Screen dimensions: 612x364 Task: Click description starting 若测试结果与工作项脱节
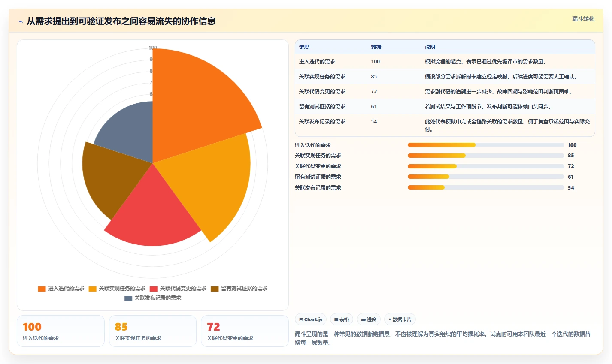[488, 107]
